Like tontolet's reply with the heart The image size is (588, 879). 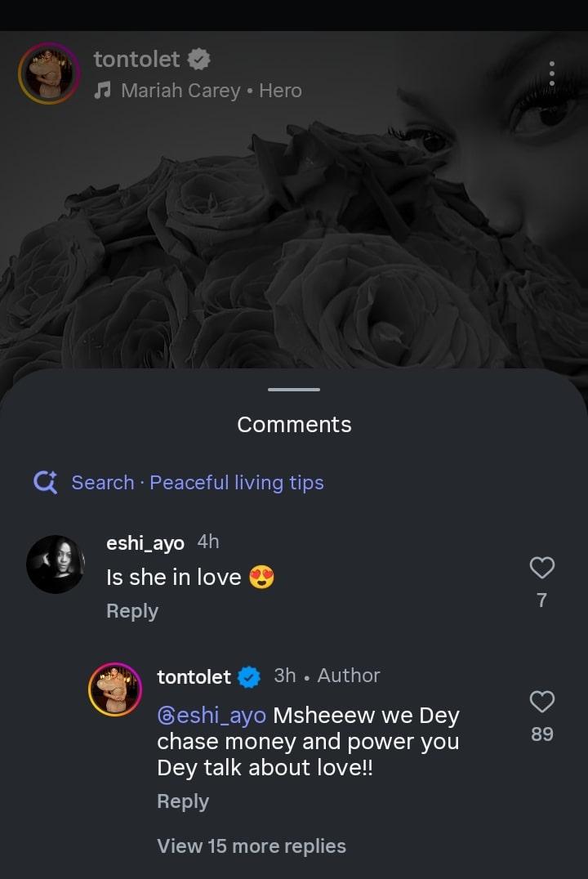click(x=542, y=701)
